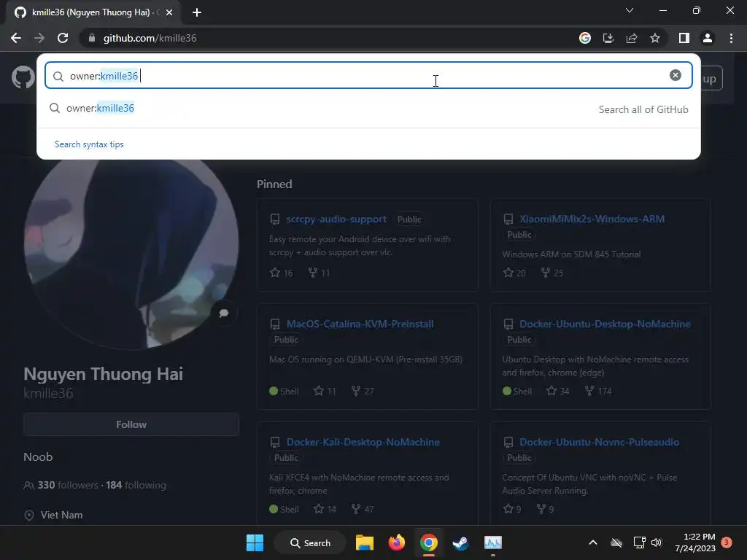View forks of MacOS-Catalina-KVM-Preinstall (27)
This screenshot has width=747, height=560.
(x=362, y=391)
